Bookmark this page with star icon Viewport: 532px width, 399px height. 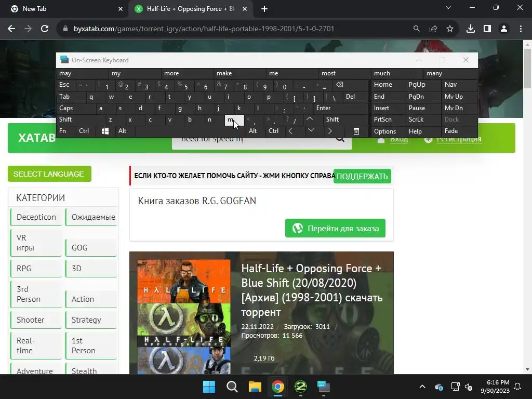(x=450, y=29)
